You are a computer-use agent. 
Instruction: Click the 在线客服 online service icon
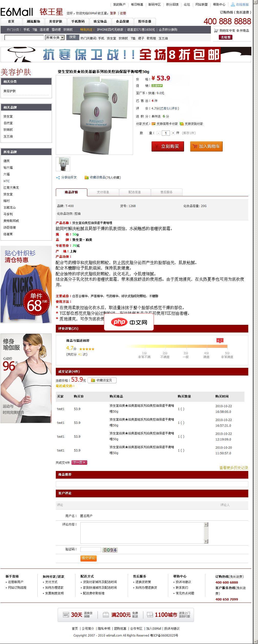[233, 4]
